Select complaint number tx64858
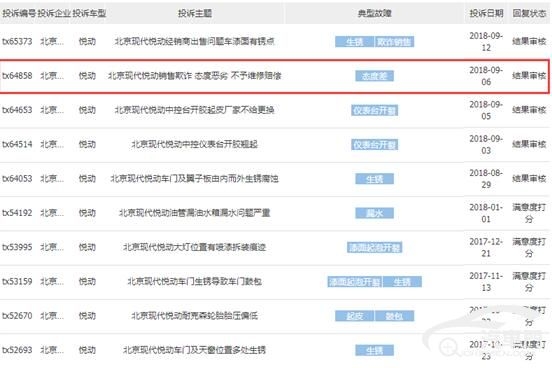 (17, 76)
